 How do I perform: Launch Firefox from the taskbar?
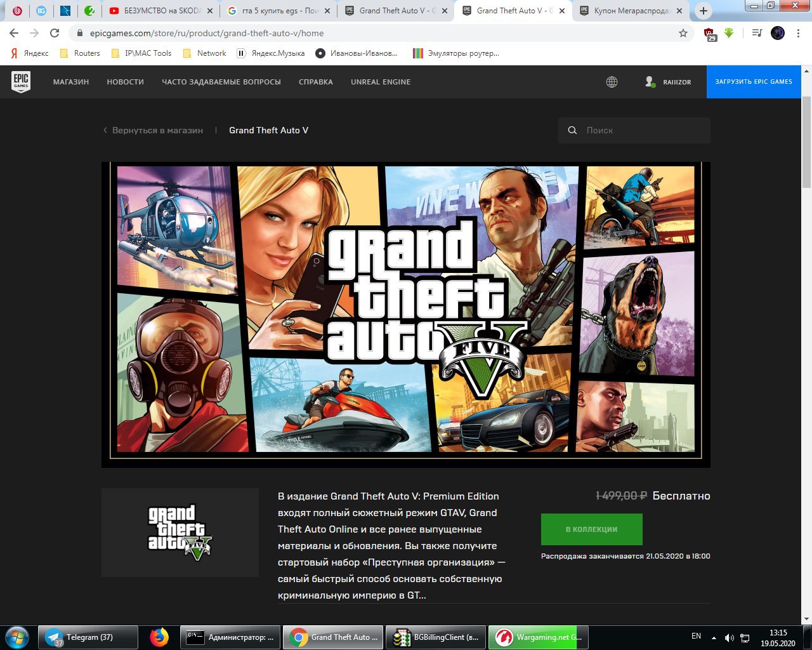pyautogui.click(x=159, y=637)
